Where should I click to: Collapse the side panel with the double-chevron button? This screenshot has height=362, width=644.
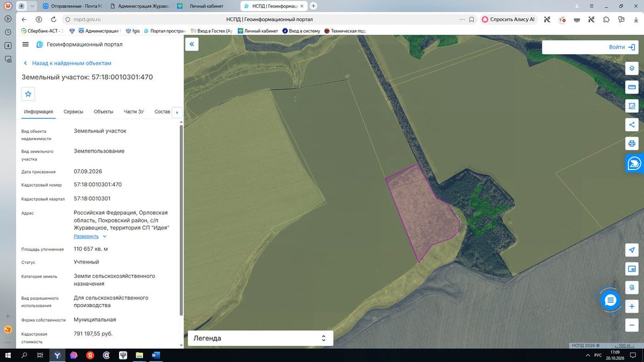click(x=192, y=45)
